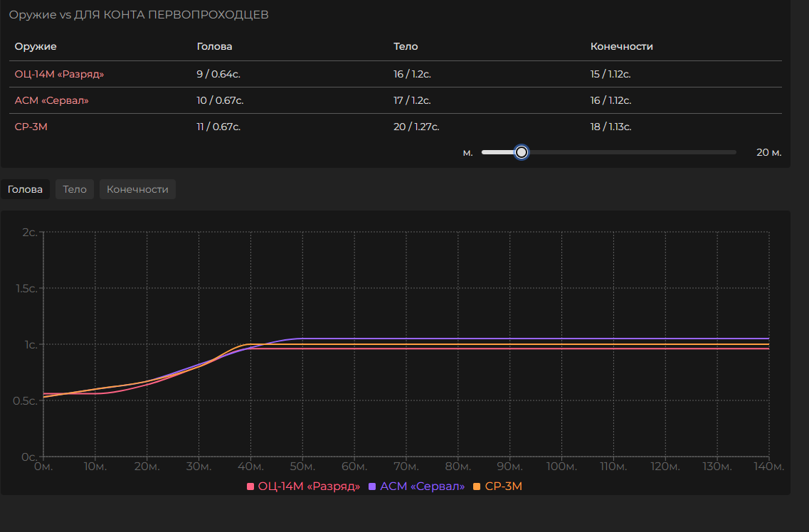Open the Конечности tab above chart
Screen dimensions: 809x532
[137, 189]
